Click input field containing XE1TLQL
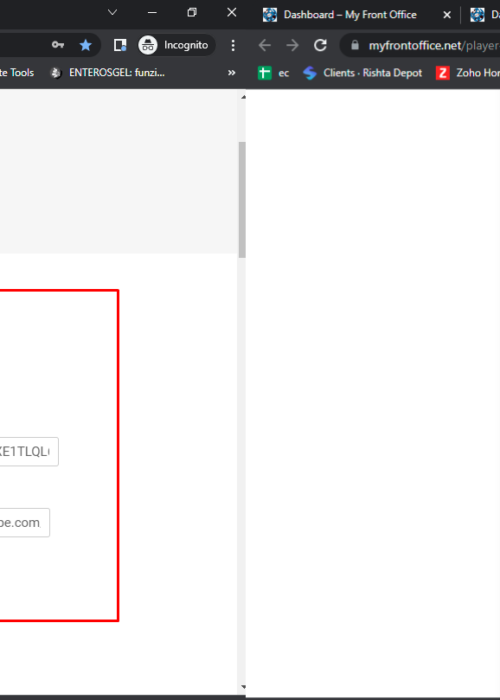The image size is (500, 700). click(28, 452)
